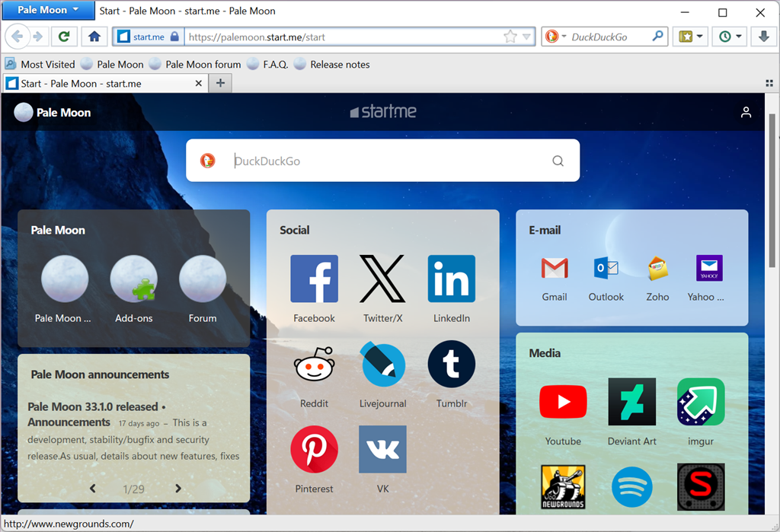Screen dimensions: 780x532
Task: Open the imgur shortcut icon
Action: pos(701,402)
